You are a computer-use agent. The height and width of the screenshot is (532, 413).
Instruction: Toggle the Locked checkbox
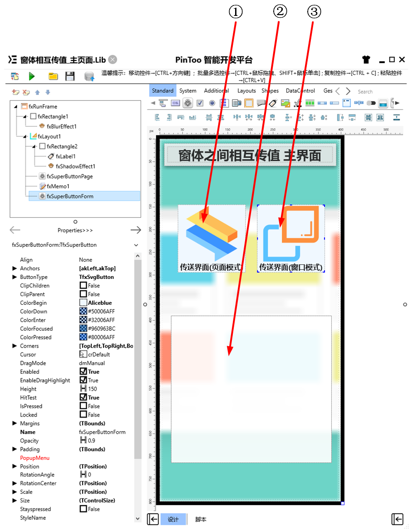coord(83,414)
